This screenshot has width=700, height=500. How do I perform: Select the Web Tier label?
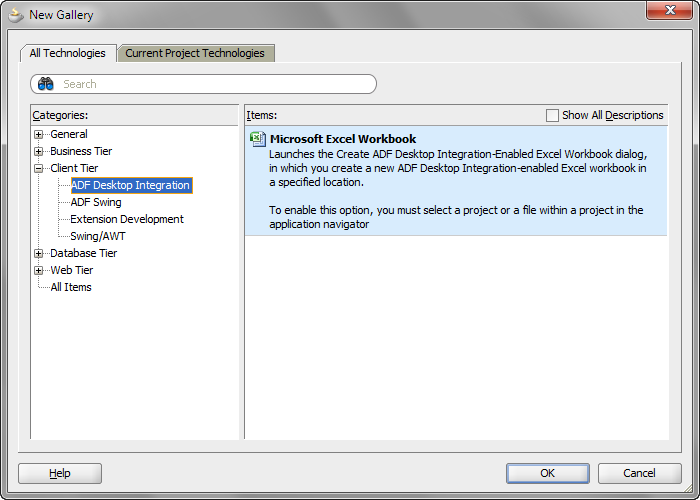click(71, 270)
